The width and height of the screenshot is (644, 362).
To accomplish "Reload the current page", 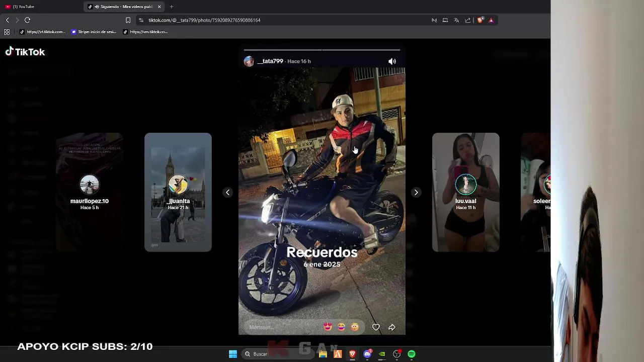I will tap(28, 20).
